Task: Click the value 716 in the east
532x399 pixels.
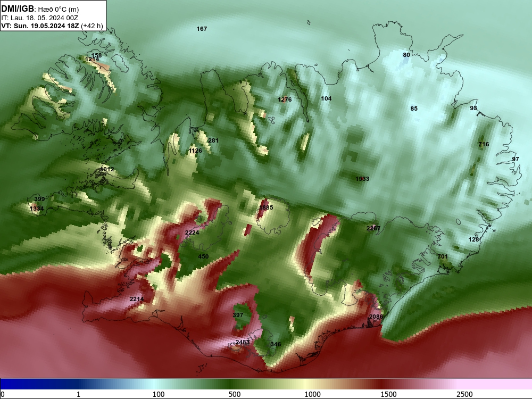Action: point(484,144)
